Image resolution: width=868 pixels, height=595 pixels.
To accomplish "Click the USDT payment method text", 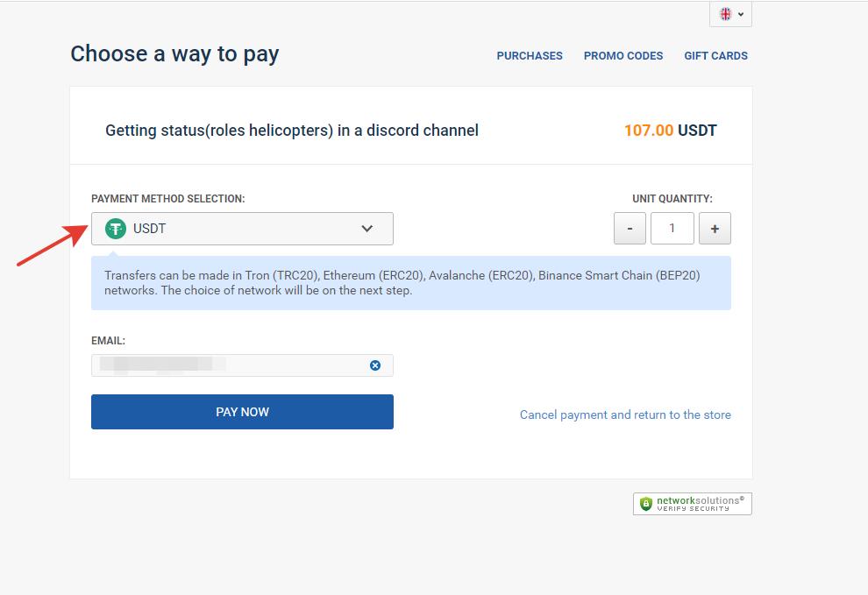I will pyautogui.click(x=150, y=229).
